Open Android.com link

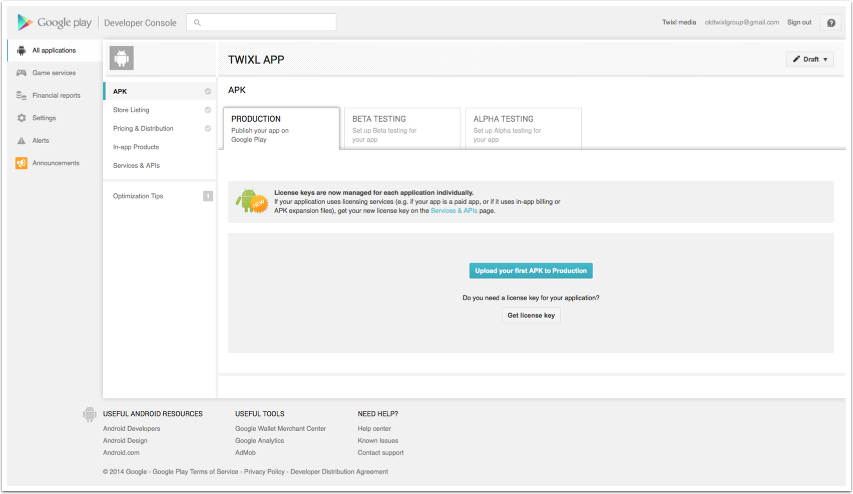point(121,453)
